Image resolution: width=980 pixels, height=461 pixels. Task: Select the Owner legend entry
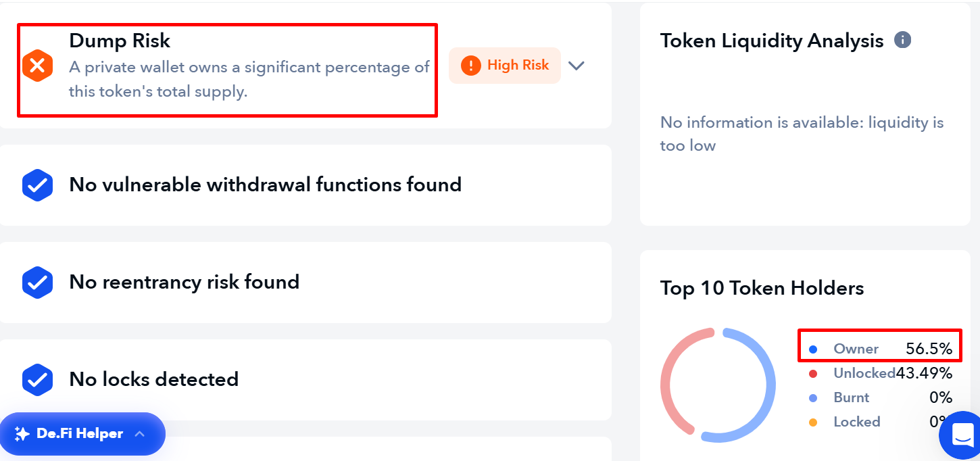coord(856,349)
